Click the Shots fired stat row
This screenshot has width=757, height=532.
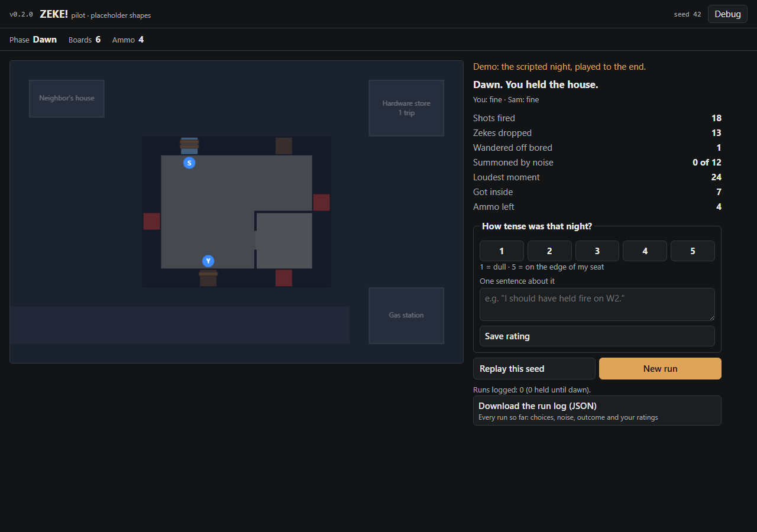click(x=597, y=118)
